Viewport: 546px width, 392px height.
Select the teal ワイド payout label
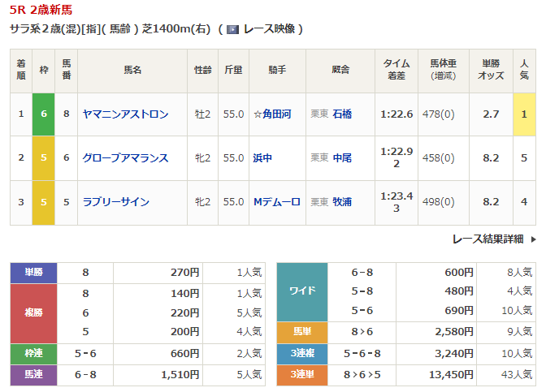click(x=302, y=291)
